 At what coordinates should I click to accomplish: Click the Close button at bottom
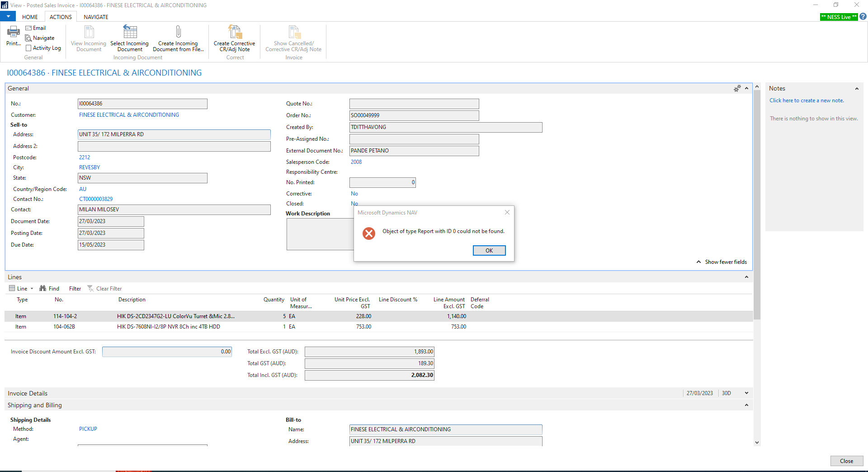(x=846, y=461)
